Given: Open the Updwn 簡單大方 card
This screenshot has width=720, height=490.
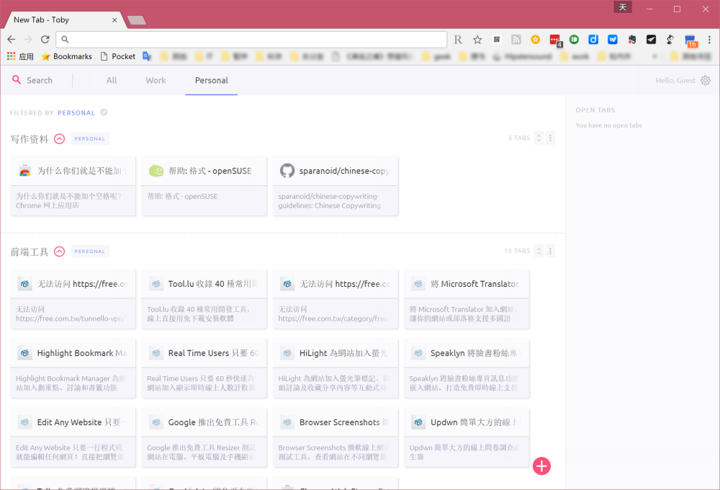Looking at the screenshot, I should pos(467,437).
